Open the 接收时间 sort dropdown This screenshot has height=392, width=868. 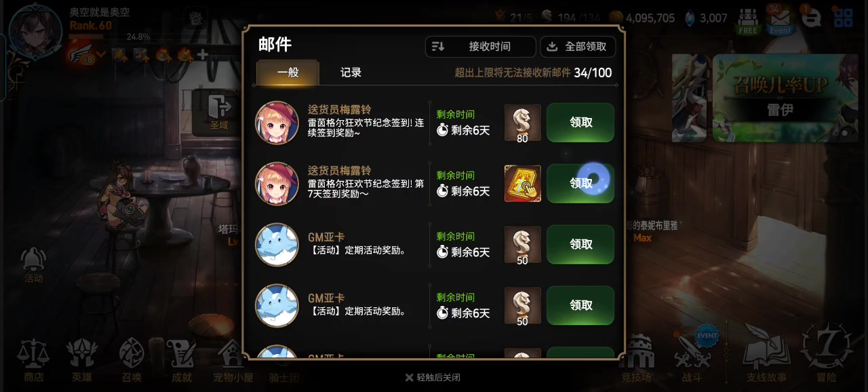point(481,47)
